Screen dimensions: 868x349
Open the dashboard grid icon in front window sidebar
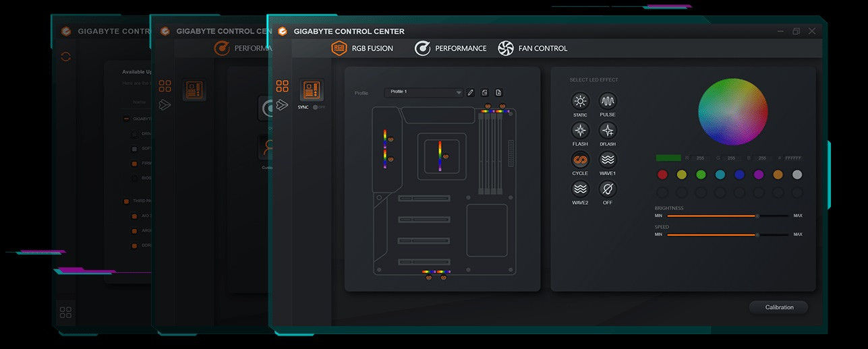282,86
